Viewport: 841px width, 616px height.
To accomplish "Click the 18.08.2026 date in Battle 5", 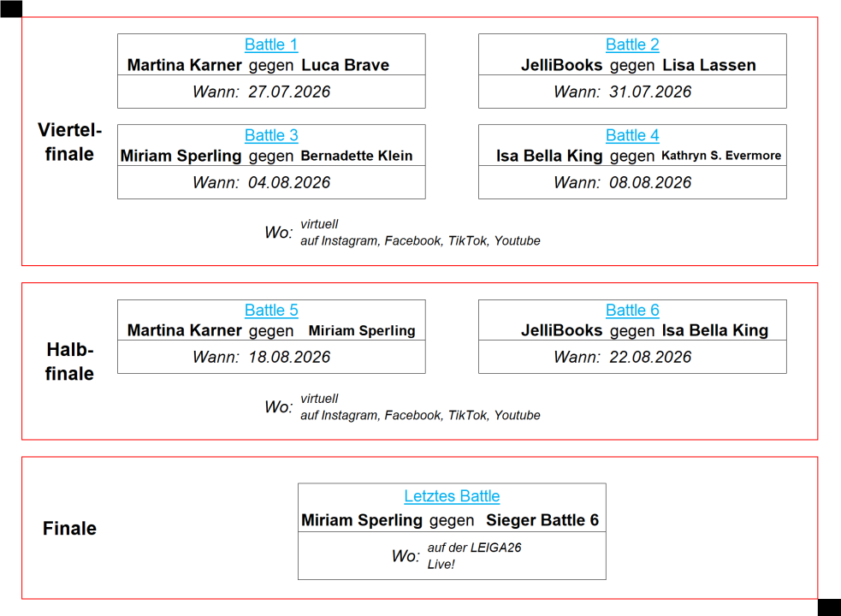I will point(289,357).
